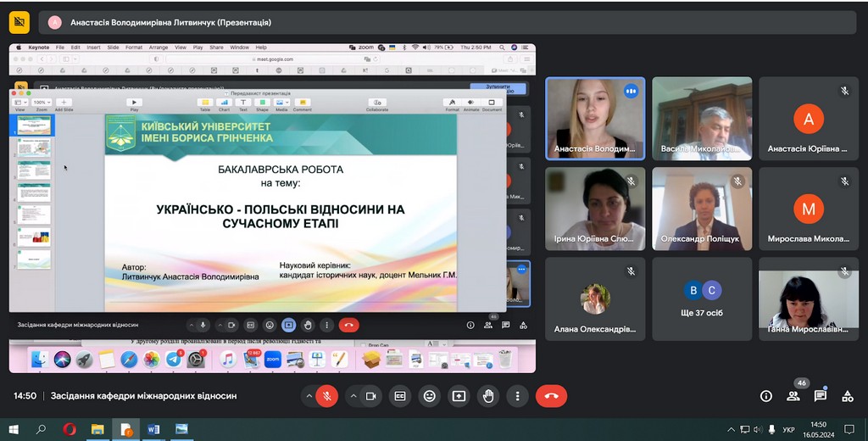Open Opera browser from the taskbar
The image size is (868, 441).
coord(70,430)
